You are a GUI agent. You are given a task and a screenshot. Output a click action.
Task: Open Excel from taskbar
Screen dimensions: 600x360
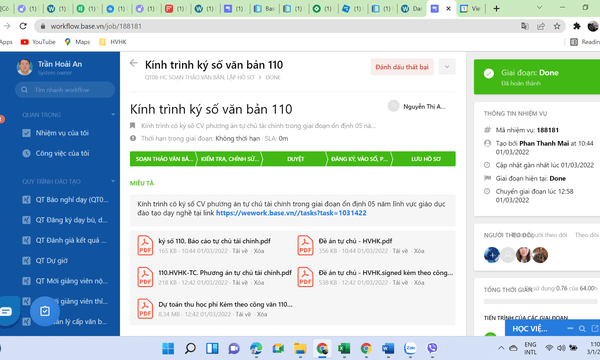(x=344, y=348)
